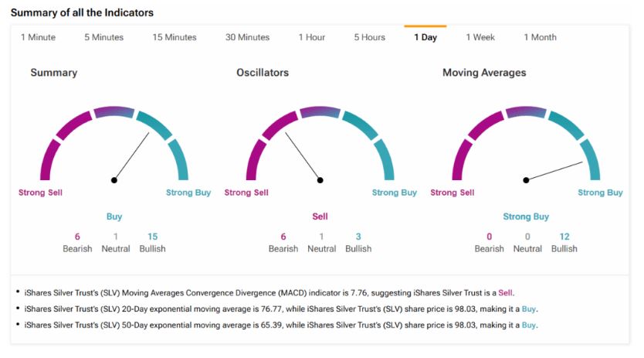This screenshot has height=358, width=644.
Task: Select the Oscillators heading
Action: click(263, 73)
